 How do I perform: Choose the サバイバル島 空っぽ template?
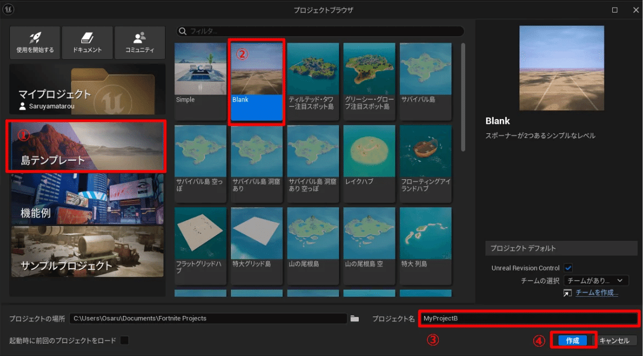(200, 163)
